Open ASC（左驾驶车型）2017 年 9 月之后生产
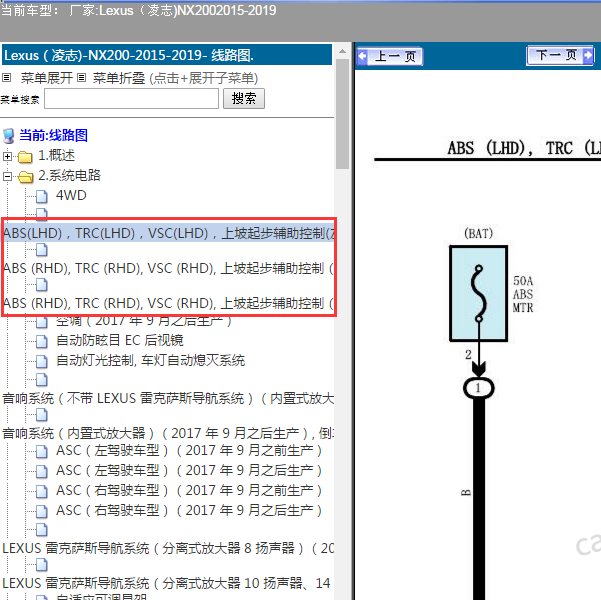Screen dimensions: 601x600 [x=189, y=470]
